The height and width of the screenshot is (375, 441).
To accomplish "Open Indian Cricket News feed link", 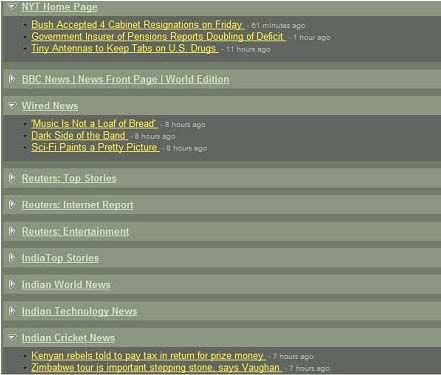I will pos(68,338).
